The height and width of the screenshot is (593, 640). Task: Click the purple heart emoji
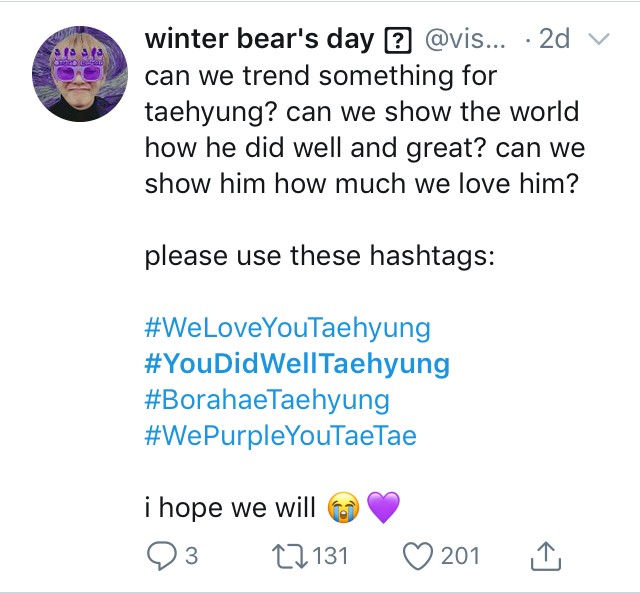[x=384, y=507]
